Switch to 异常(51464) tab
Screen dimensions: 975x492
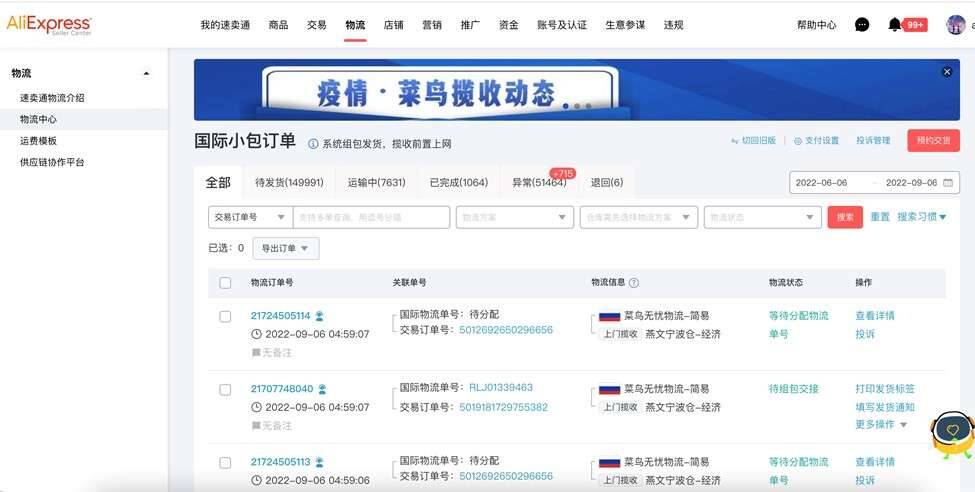pos(539,182)
